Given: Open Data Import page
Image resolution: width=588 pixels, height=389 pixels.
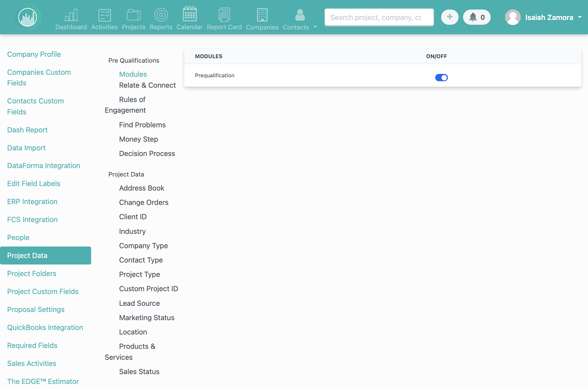Looking at the screenshot, I should (x=26, y=148).
